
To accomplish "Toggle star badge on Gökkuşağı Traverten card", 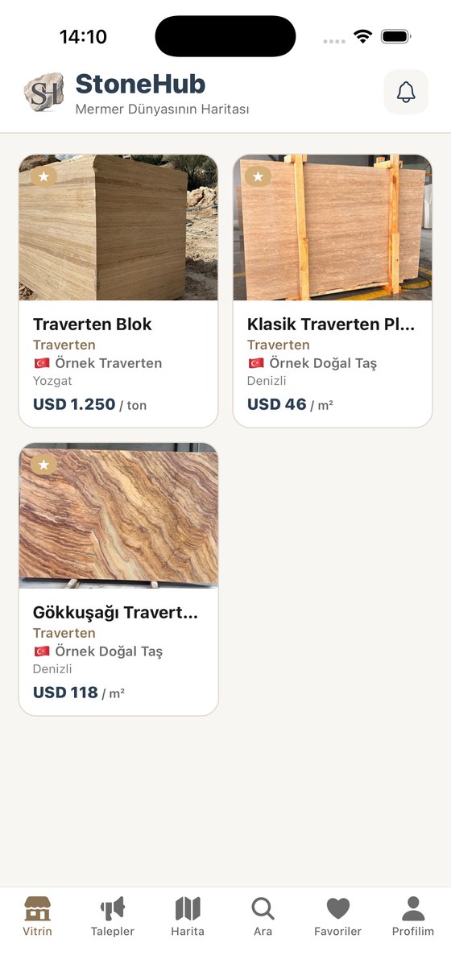I will point(43,465).
